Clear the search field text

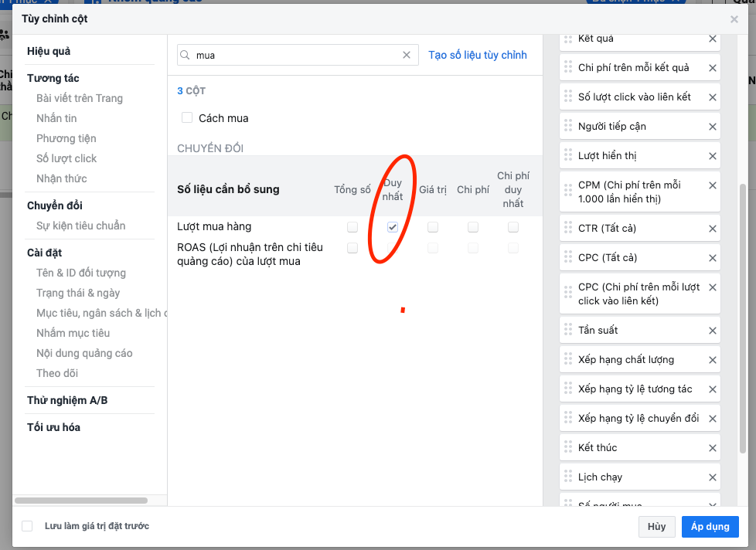pyautogui.click(x=407, y=56)
